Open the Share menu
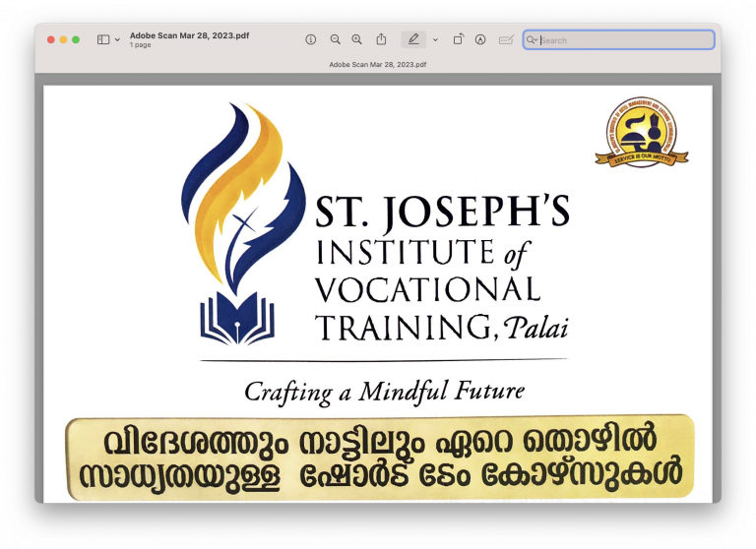Viewport: 756px width, 549px height. [381, 39]
